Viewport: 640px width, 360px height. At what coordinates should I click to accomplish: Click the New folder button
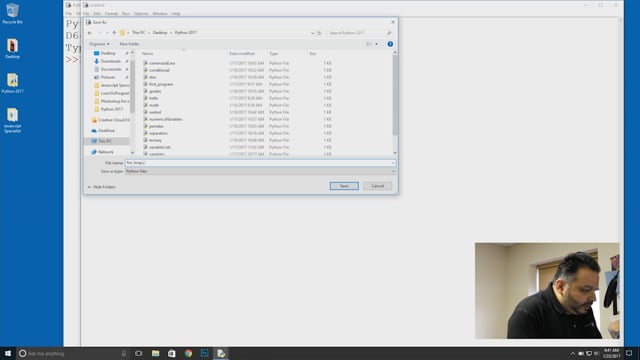(129, 44)
